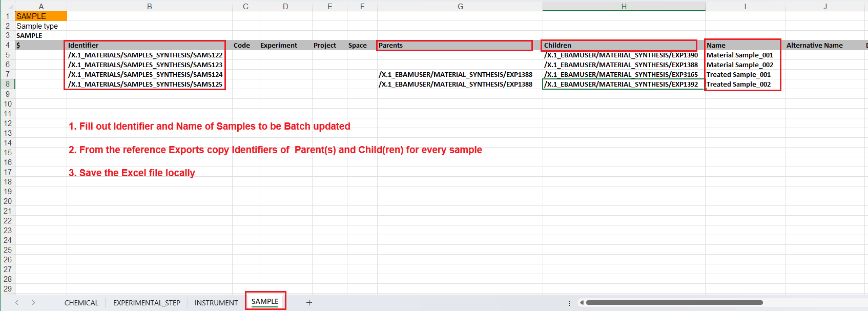Select column I header
868x311 pixels.
coord(745,7)
